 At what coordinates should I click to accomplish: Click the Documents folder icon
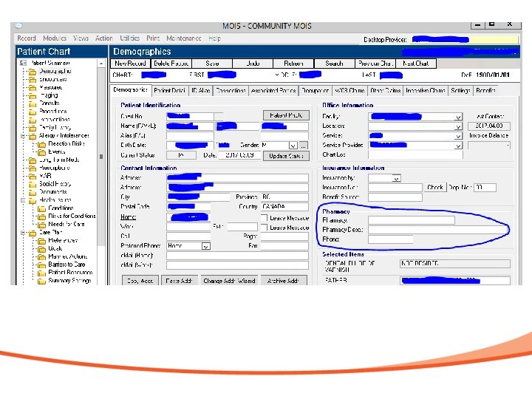click(33, 192)
